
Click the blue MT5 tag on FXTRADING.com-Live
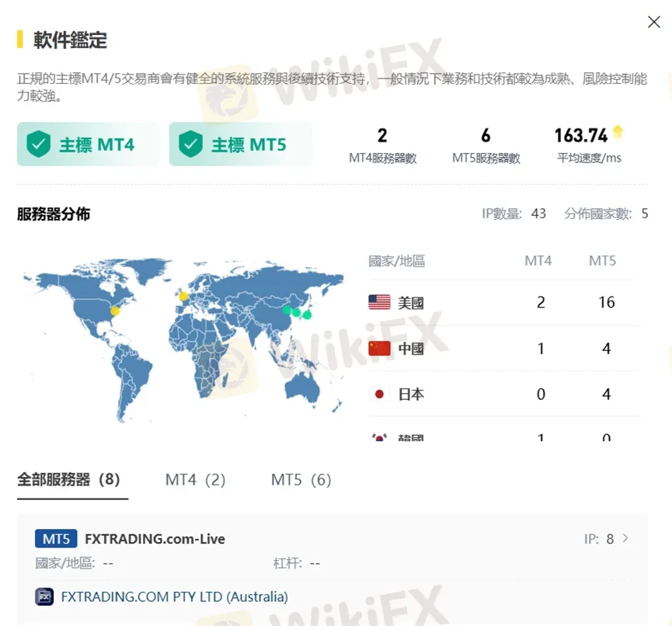pyautogui.click(x=56, y=538)
